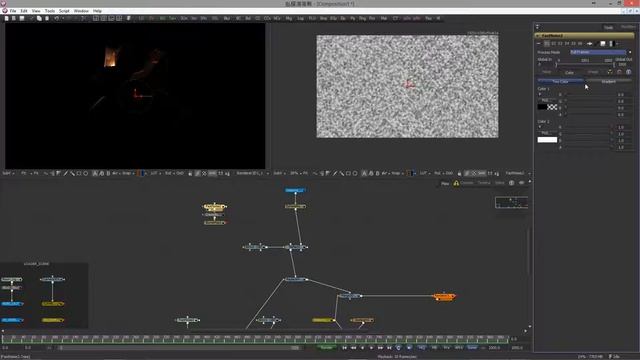Viewport: 640px width, 360px height.
Task: Open the 38% zoom dropdown in right viewer
Action: point(296,173)
